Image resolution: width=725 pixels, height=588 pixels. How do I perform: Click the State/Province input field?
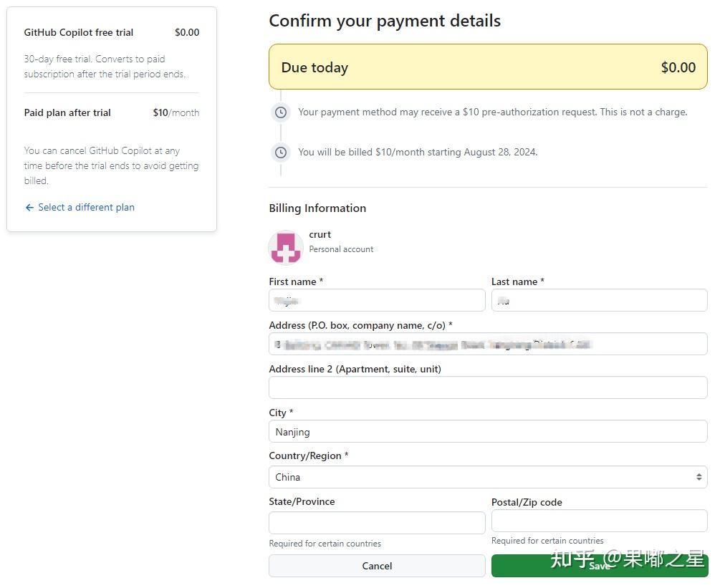point(377,523)
